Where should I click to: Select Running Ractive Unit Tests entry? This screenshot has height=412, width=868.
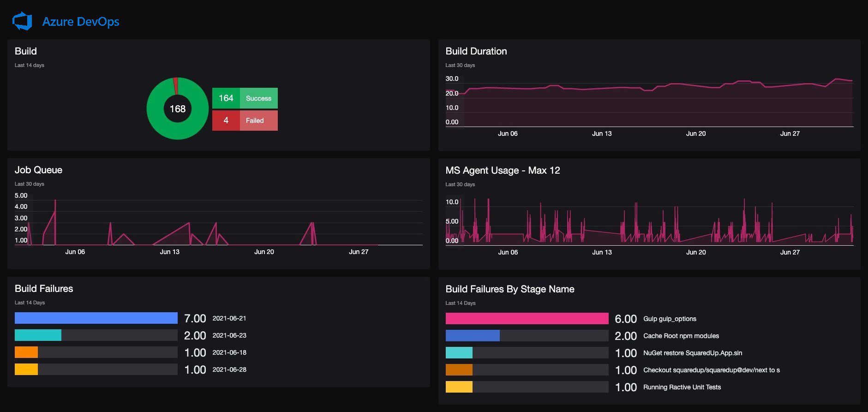click(682, 387)
